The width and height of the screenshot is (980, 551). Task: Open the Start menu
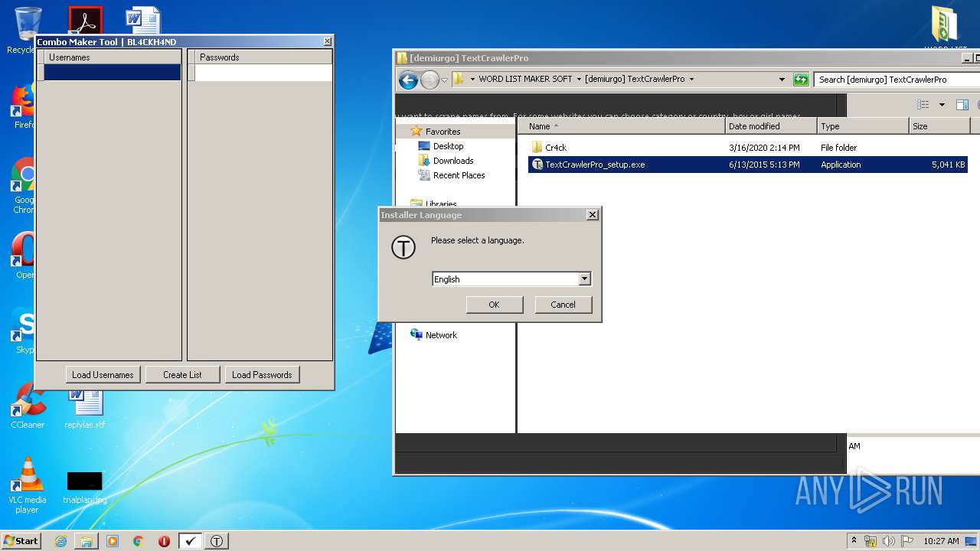pyautogui.click(x=21, y=540)
